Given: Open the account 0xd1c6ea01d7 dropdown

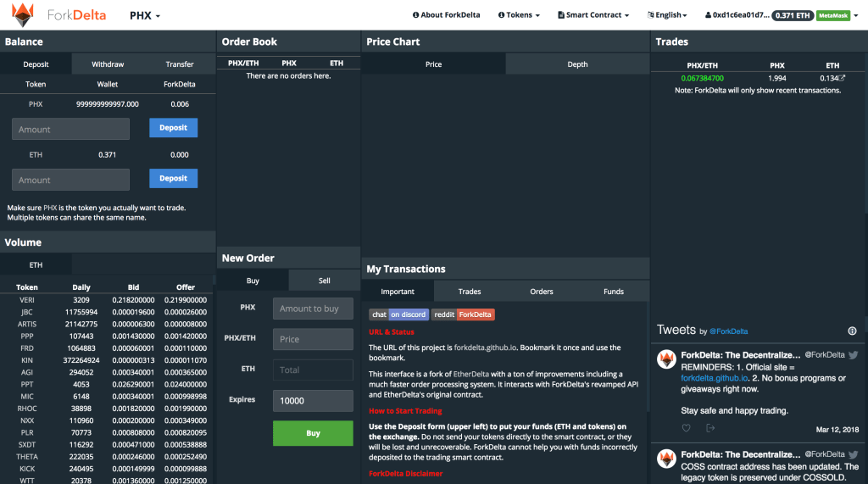Looking at the screenshot, I should 737,15.
